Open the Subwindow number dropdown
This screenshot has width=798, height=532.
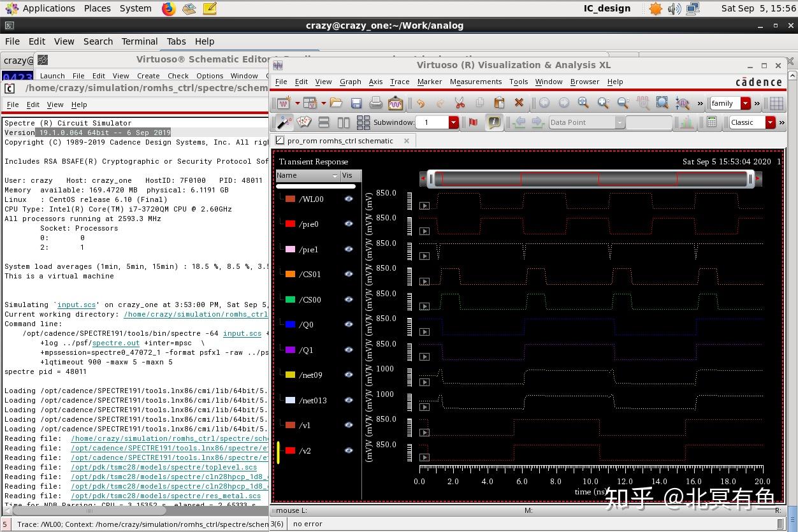453,122
